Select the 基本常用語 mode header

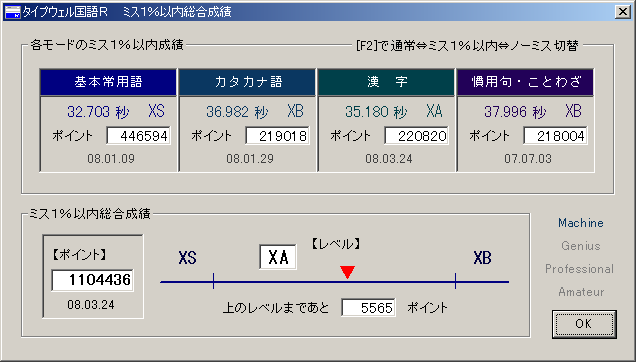click(x=108, y=82)
